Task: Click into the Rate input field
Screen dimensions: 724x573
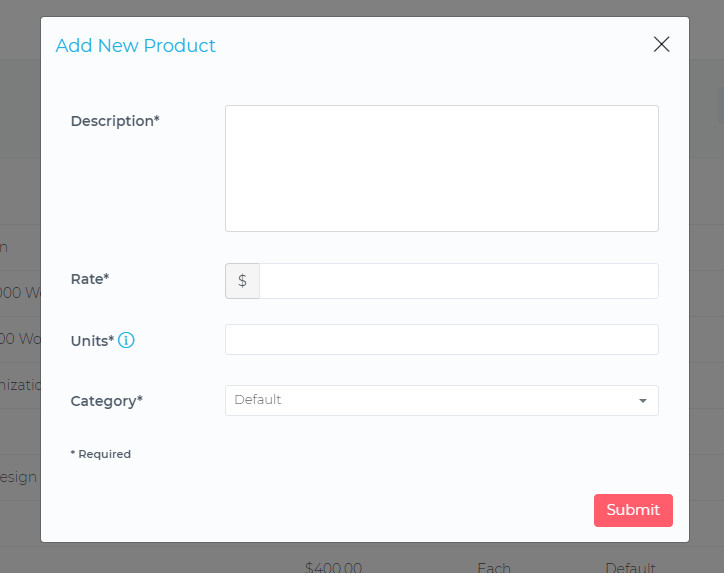Action: pos(458,281)
